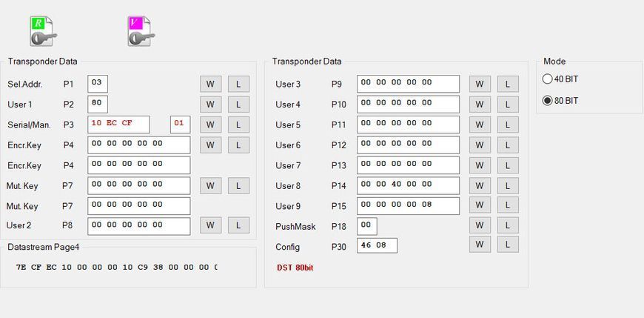Lock User 1 P2 with L
Image resolution: width=644 pixels, height=318 pixels.
click(x=238, y=105)
